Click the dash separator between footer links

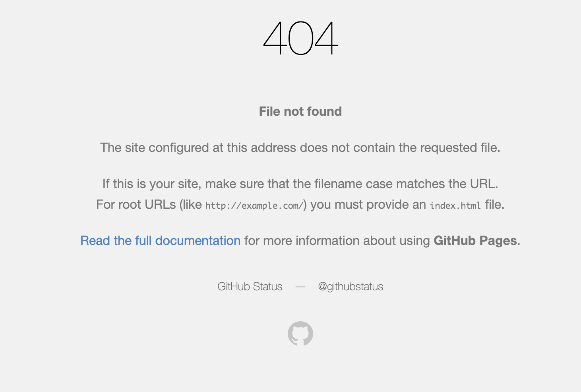[300, 287]
